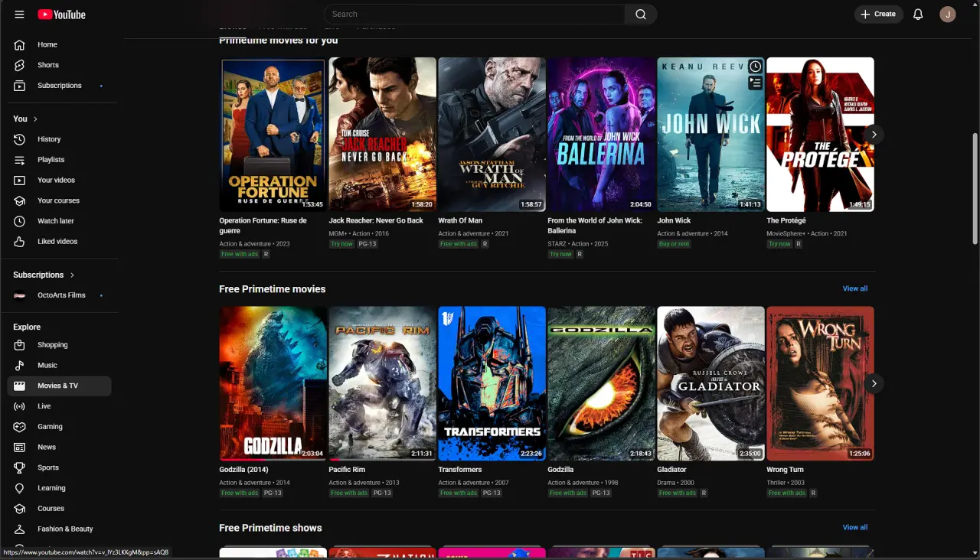
Task: Show next Free Primetime movies
Action: click(874, 384)
